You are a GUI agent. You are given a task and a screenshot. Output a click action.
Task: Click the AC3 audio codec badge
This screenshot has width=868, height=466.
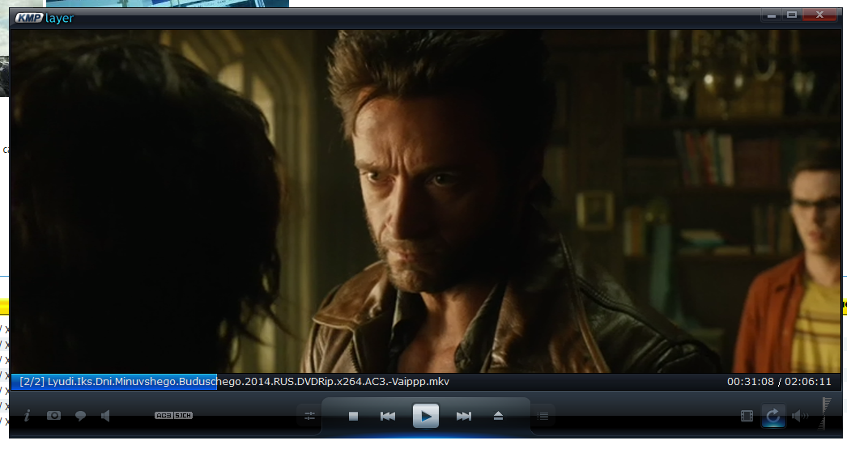coord(164,416)
